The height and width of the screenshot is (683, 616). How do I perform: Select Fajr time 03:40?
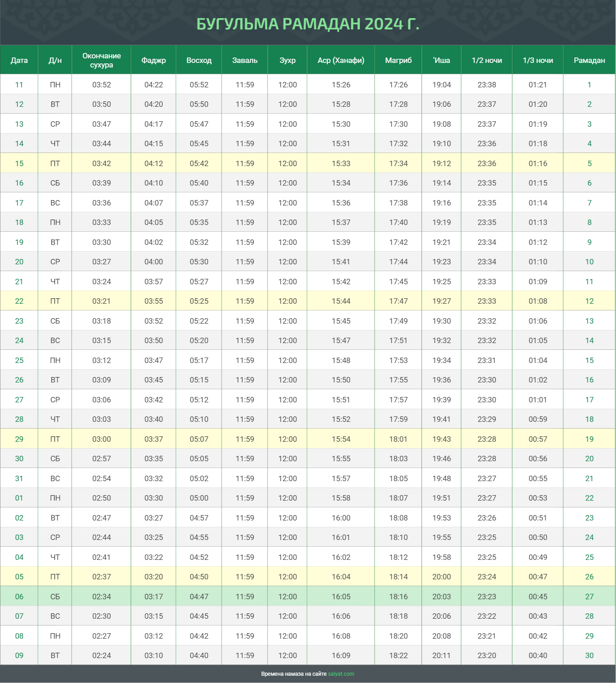coord(153,419)
